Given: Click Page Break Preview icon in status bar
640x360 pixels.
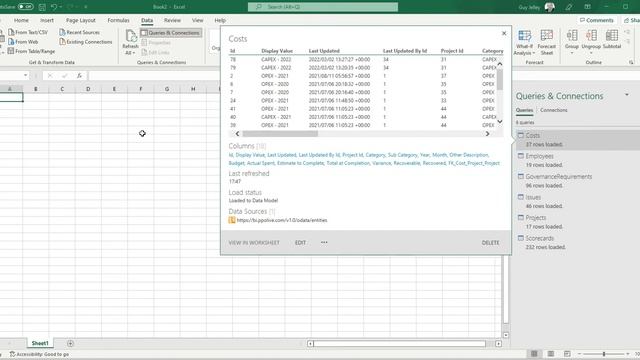Looking at the screenshot, I should tap(567, 354).
